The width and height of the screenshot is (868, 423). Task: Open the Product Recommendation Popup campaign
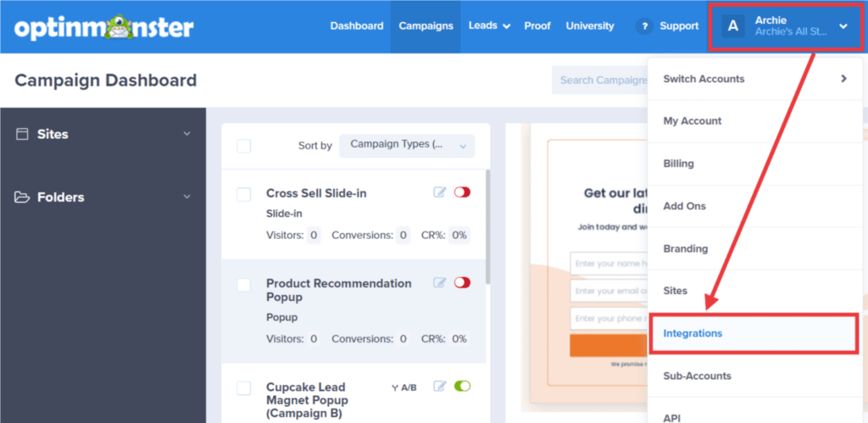339,290
